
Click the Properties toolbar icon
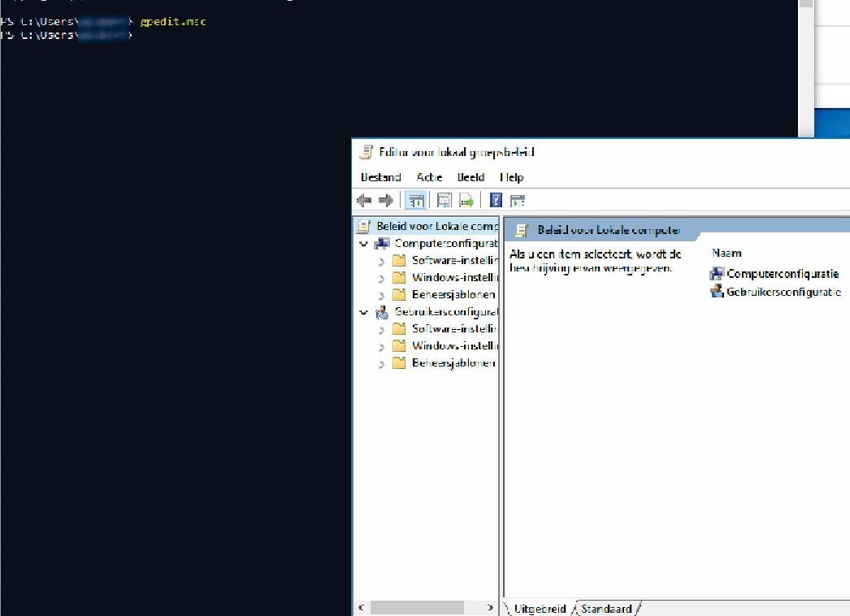(x=444, y=201)
